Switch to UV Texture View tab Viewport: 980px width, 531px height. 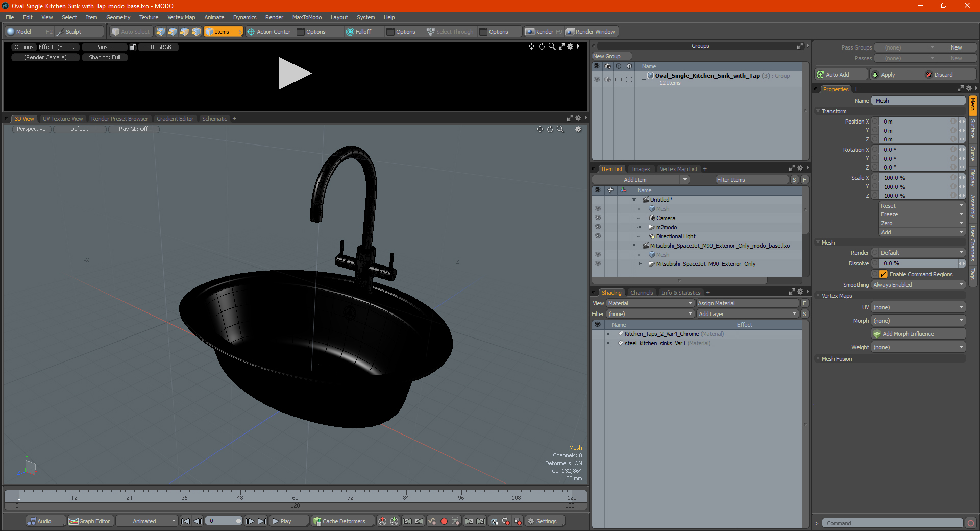click(x=62, y=119)
